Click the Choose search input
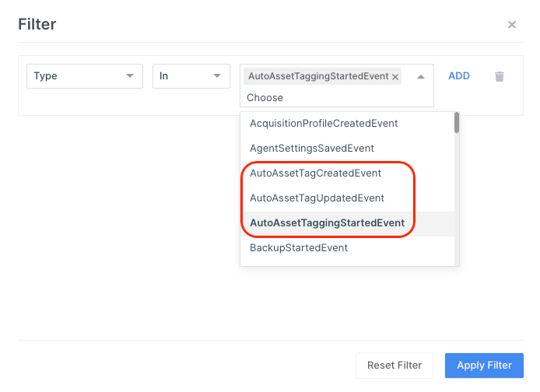 pyautogui.click(x=327, y=97)
